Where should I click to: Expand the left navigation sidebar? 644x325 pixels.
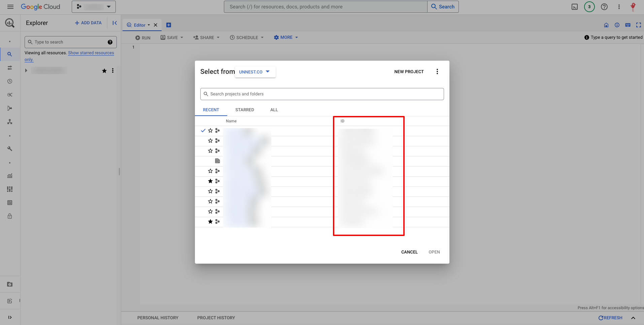[x=10, y=317]
